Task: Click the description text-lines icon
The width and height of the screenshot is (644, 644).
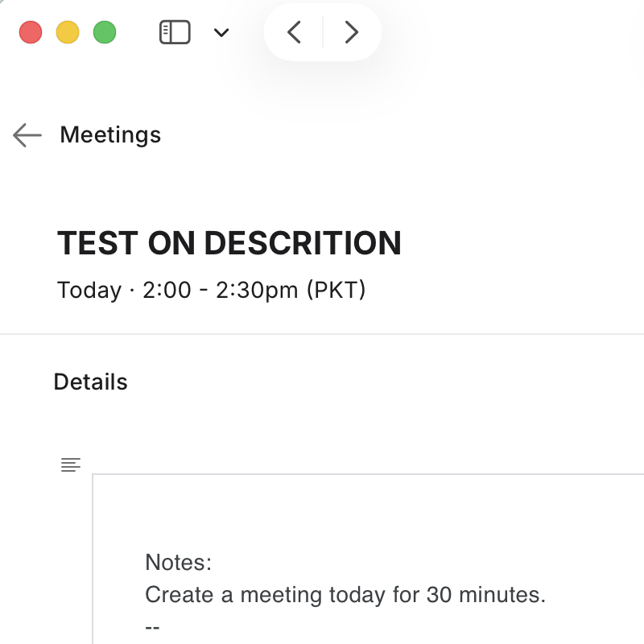Action: (x=71, y=465)
